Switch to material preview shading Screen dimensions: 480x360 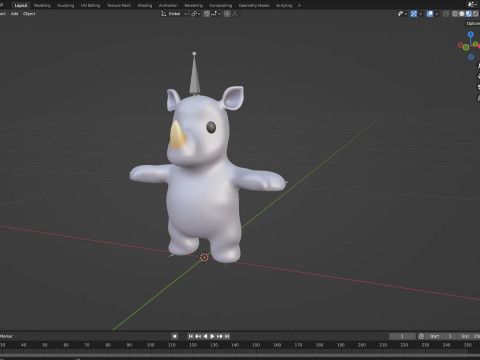(x=469, y=14)
